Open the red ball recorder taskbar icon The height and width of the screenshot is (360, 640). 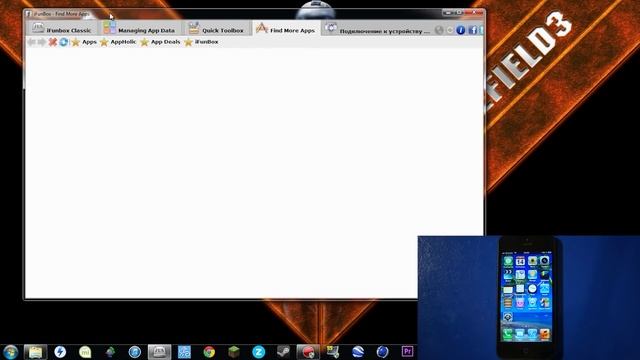coord(308,352)
